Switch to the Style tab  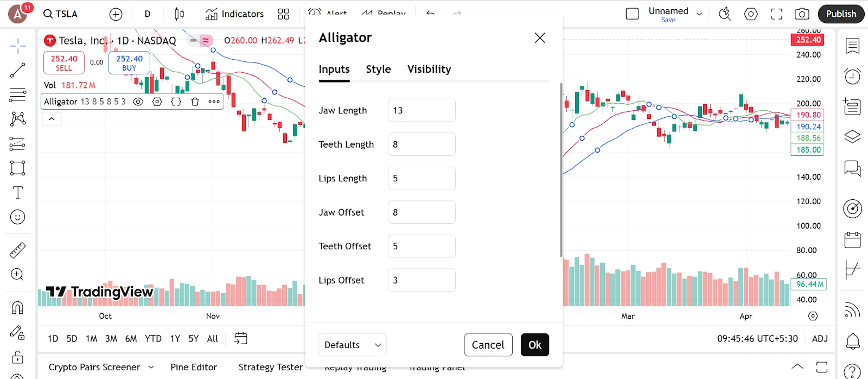click(x=378, y=70)
